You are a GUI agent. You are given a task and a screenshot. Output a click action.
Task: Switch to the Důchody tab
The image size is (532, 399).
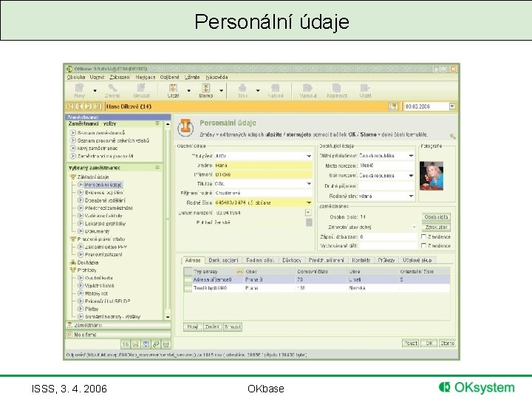click(x=292, y=260)
